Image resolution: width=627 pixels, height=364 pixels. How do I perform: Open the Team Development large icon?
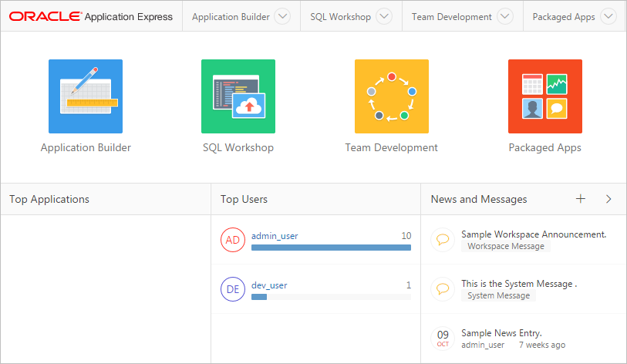(391, 96)
